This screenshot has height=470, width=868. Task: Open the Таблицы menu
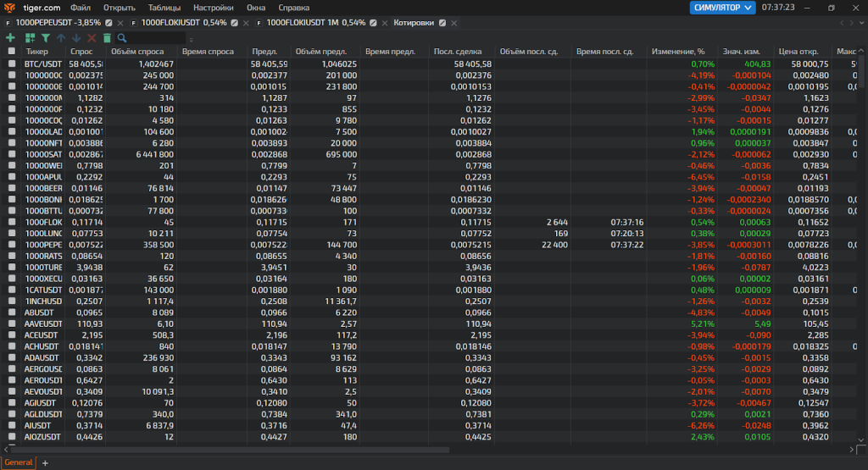coord(164,8)
